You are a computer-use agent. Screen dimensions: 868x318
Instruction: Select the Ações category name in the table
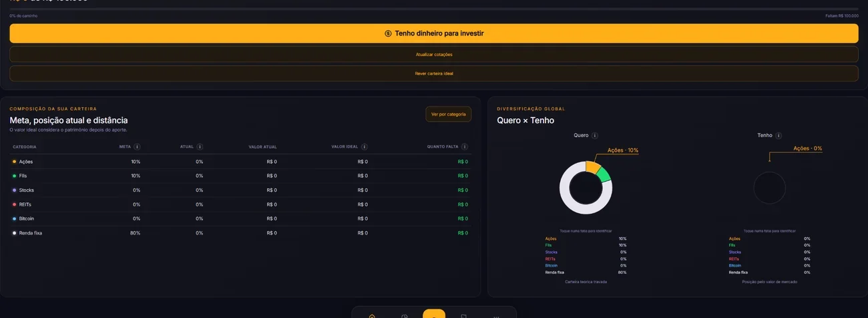[x=26, y=162]
